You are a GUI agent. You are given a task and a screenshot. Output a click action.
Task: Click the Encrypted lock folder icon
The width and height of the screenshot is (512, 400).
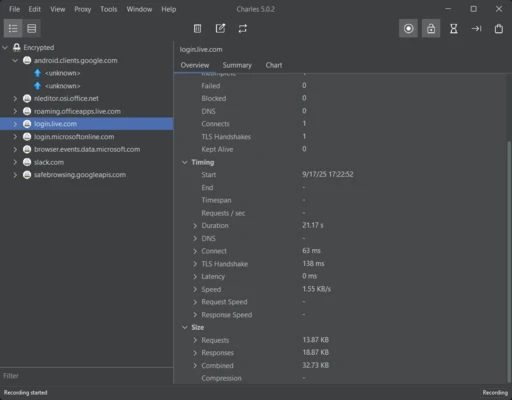(17, 47)
